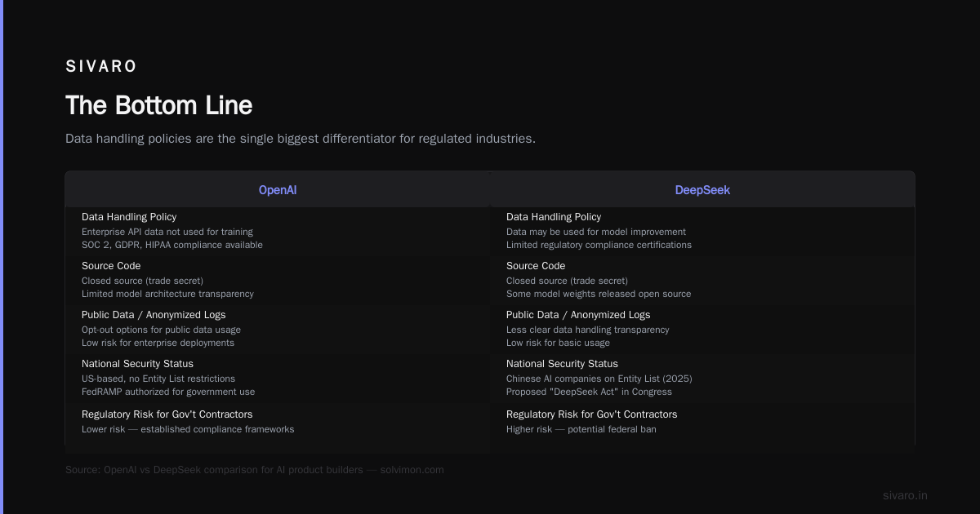The image size is (980, 514).
Task: Select "US-based, no Entity List restrictions"
Action: (x=158, y=379)
